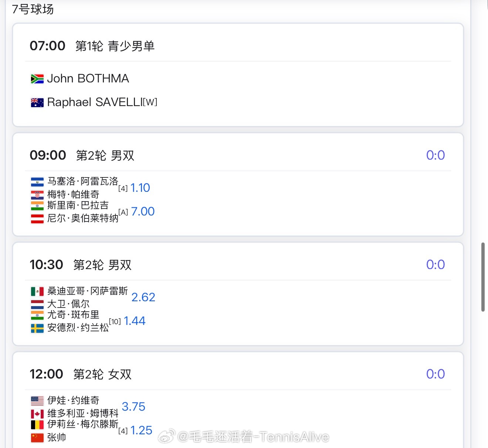Viewport: 488px width, 448px height.
Task: Select odds 3.75 for 约维奇/姆博科
Action: 133,407
